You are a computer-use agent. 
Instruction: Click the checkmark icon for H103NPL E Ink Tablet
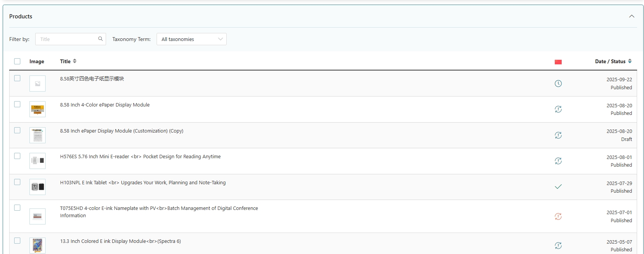558,187
